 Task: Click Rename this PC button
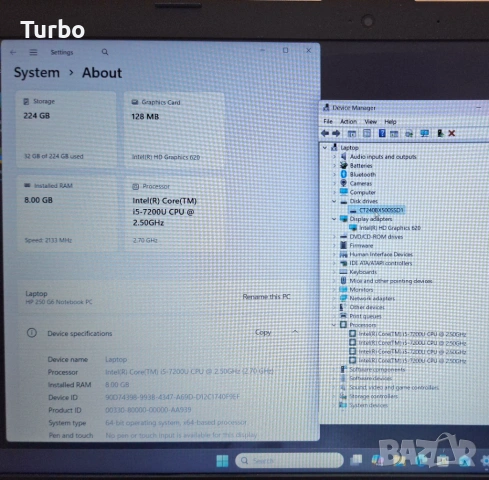[x=266, y=297]
